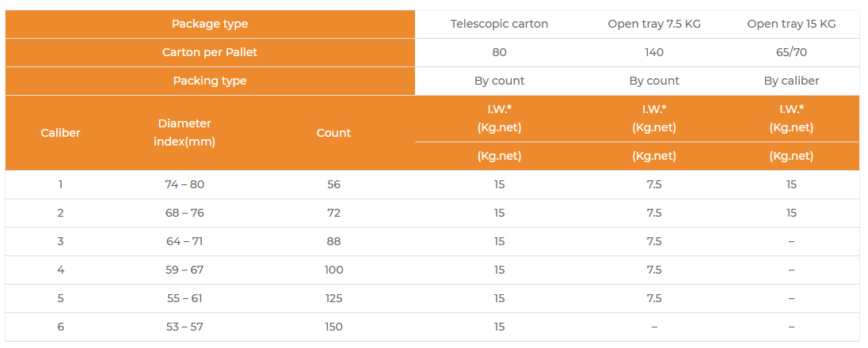868x348 pixels.
Task: Click the "By caliber" packing type cell
Action: tap(791, 81)
